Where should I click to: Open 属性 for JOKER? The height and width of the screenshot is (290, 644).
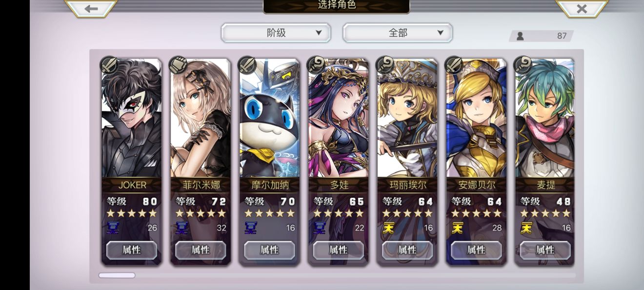[132, 250]
